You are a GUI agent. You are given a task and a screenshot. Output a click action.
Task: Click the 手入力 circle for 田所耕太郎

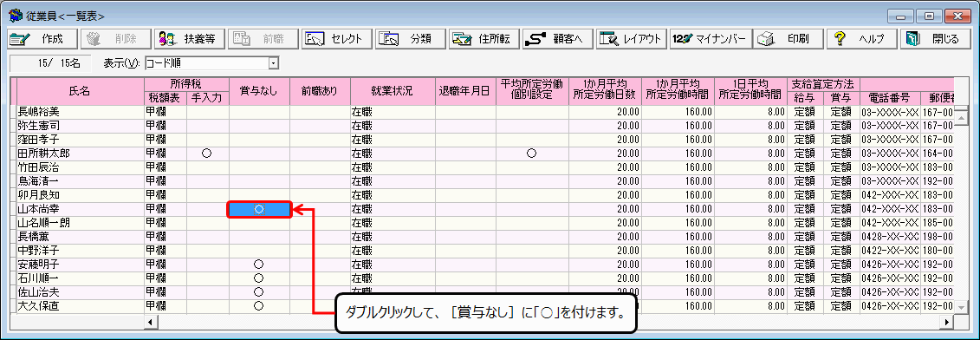click(x=207, y=154)
